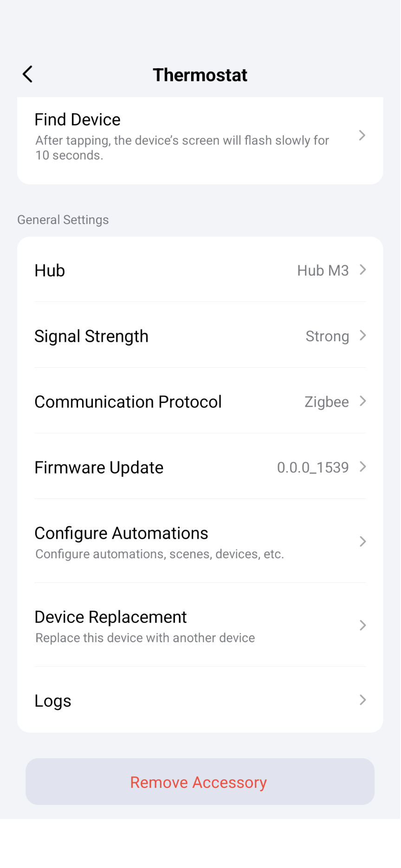The height and width of the screenshot is (868, 401).
Task: Click the arrow beside Signal Strength value
Action: click(x=363, y=336)
